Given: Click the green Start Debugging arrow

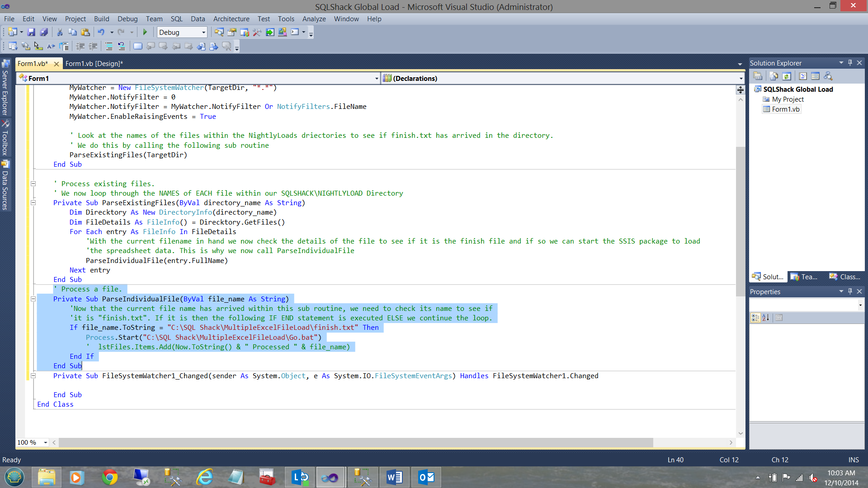Looking at the screenshot, I should point(145,32).
